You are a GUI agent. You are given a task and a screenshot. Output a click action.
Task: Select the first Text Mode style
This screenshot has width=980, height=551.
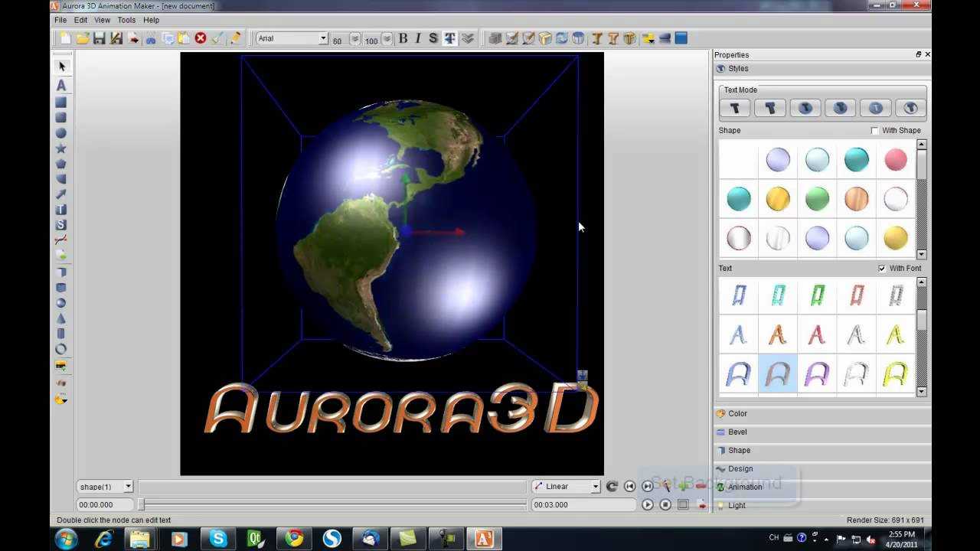(x=735, y=109)
